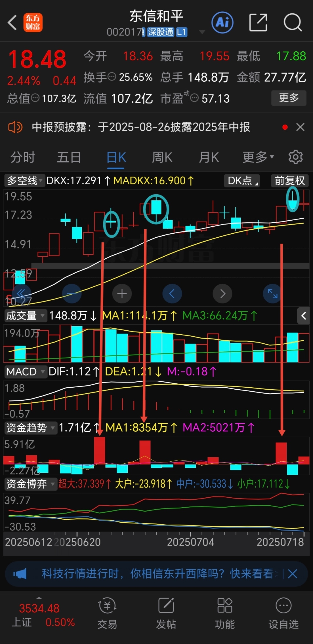Zoom in chart with plus button
This screenshot has width=313, height=644.
point(122,294)
